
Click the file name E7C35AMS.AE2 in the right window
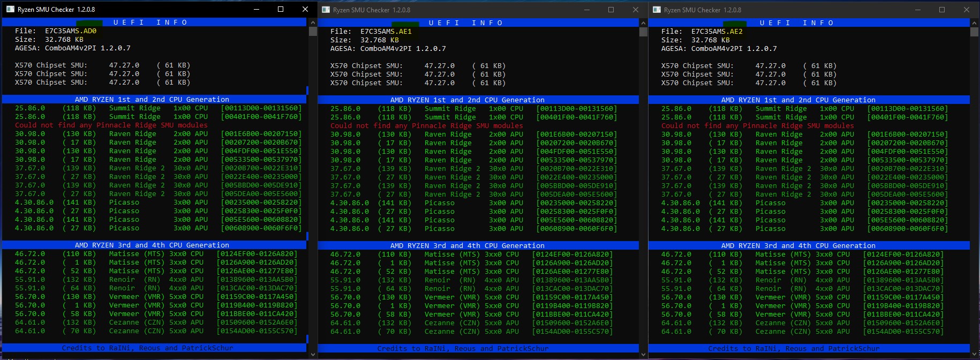point(717,32)
